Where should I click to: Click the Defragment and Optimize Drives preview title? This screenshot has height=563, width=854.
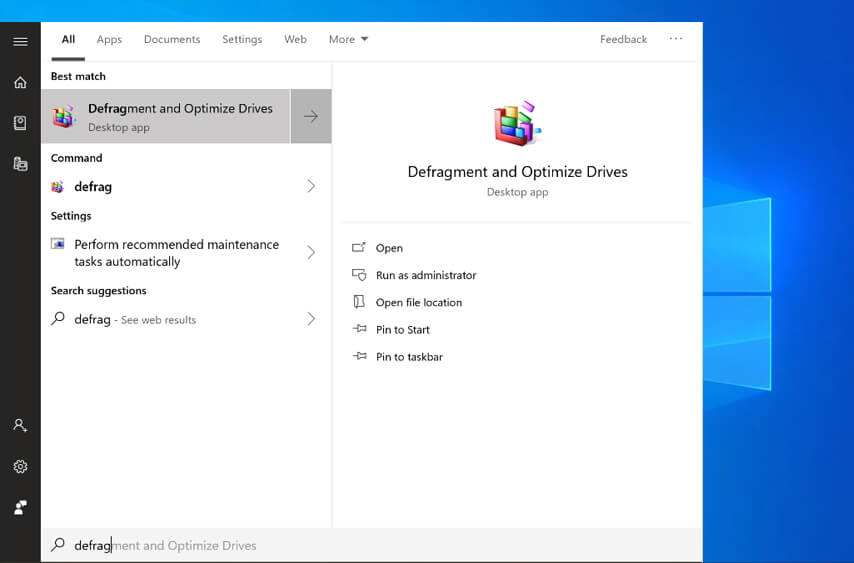[x=517, y=172]
